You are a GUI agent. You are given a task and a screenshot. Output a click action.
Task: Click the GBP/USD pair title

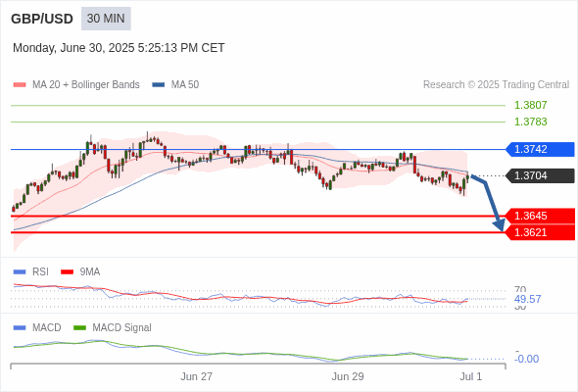coord(42,19)
